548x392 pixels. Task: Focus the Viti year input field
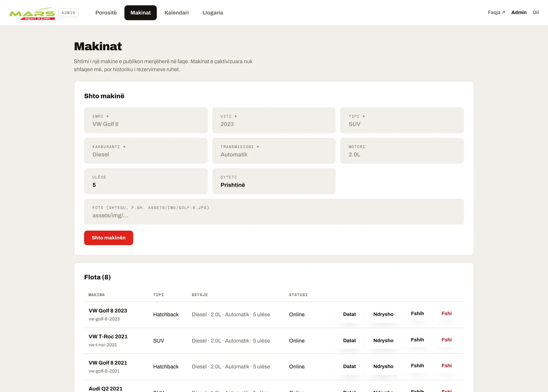click(x=274, y=120)
